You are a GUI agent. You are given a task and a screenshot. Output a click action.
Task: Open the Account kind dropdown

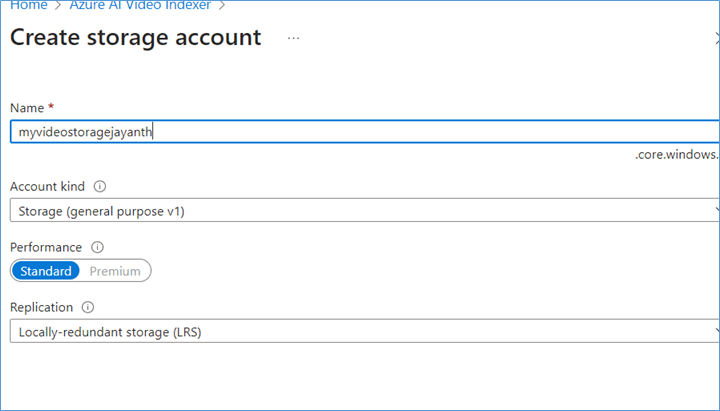pos(365,210)
